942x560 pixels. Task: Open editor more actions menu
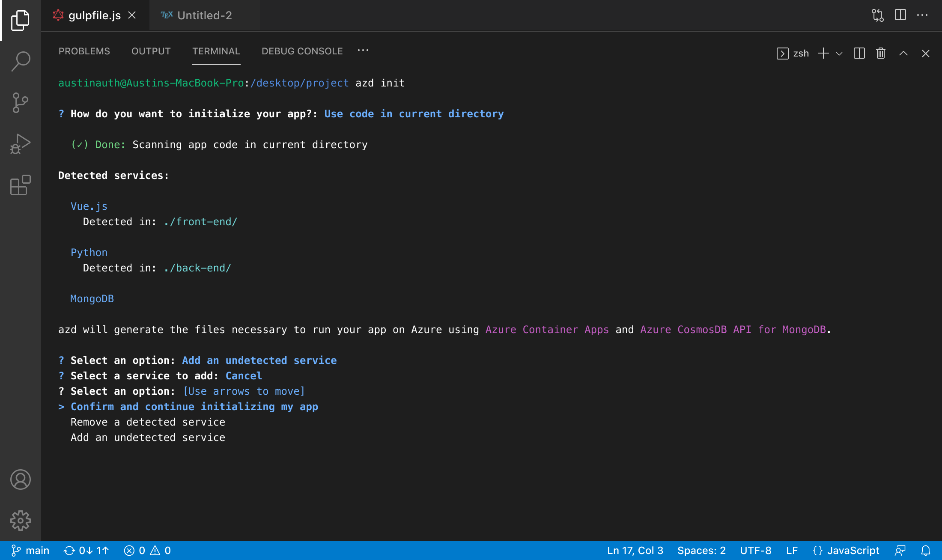[x=923, y=15]
